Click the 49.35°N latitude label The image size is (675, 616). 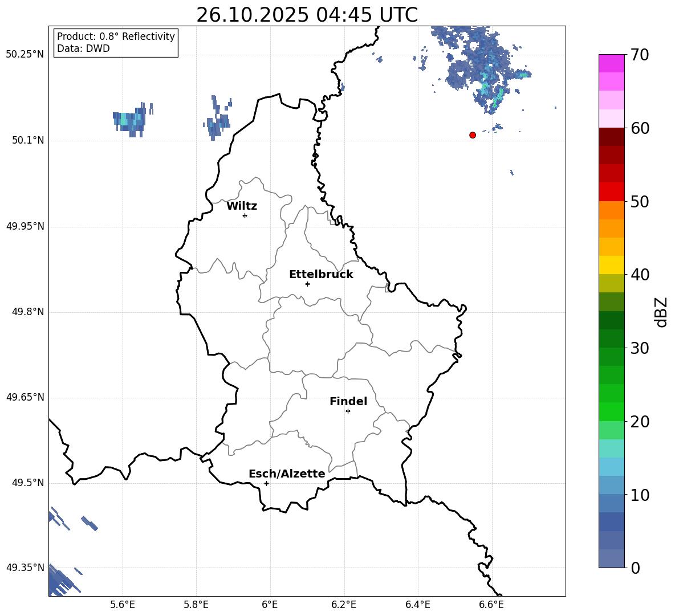[25, 568]
